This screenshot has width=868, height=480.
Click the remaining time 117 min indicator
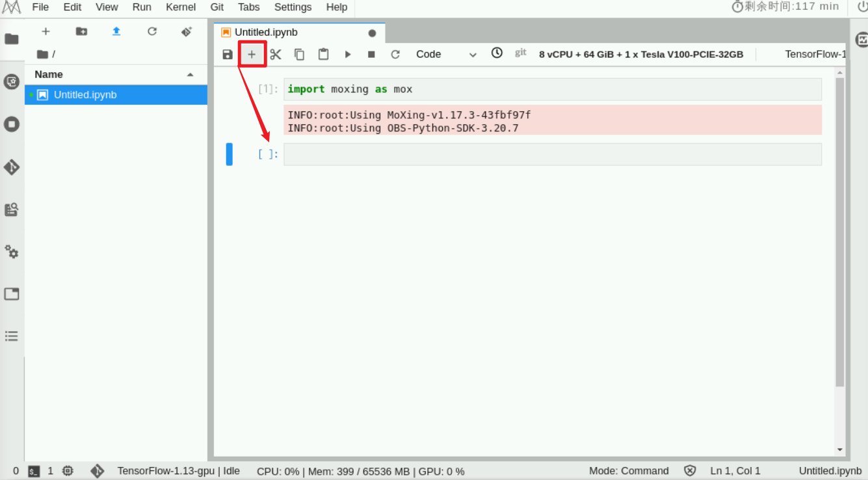point(785,7)
